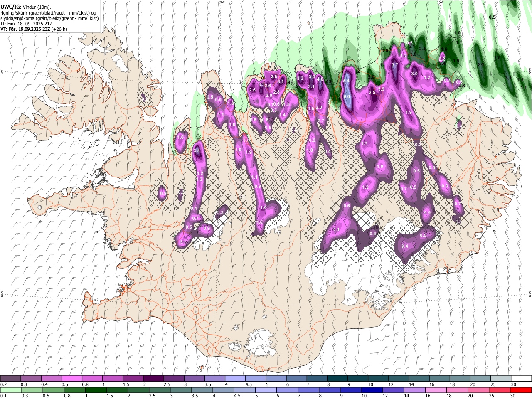
Task: Click the '3.7' value in the northeast
Action: 395,65
